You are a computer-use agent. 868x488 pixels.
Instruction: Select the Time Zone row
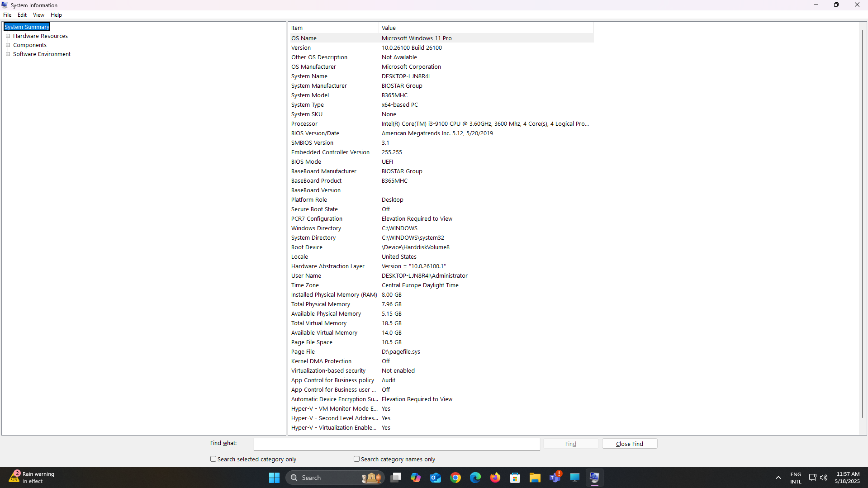(441, 285)
